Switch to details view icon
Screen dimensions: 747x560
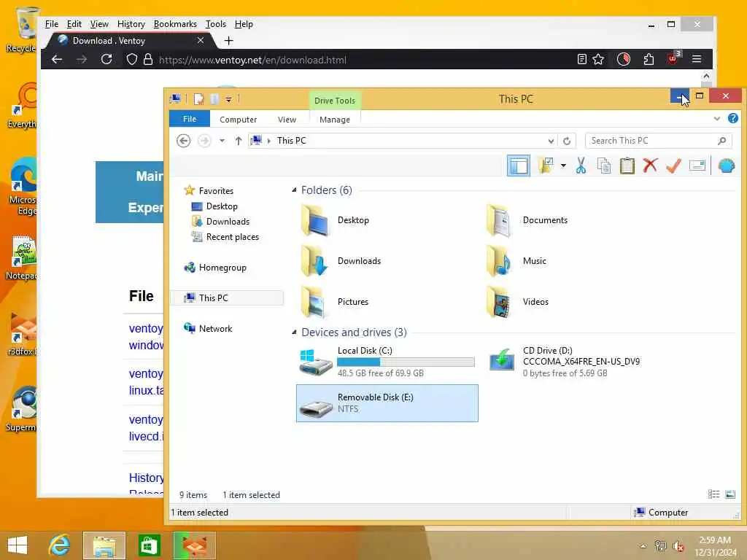tap(713, 494)
